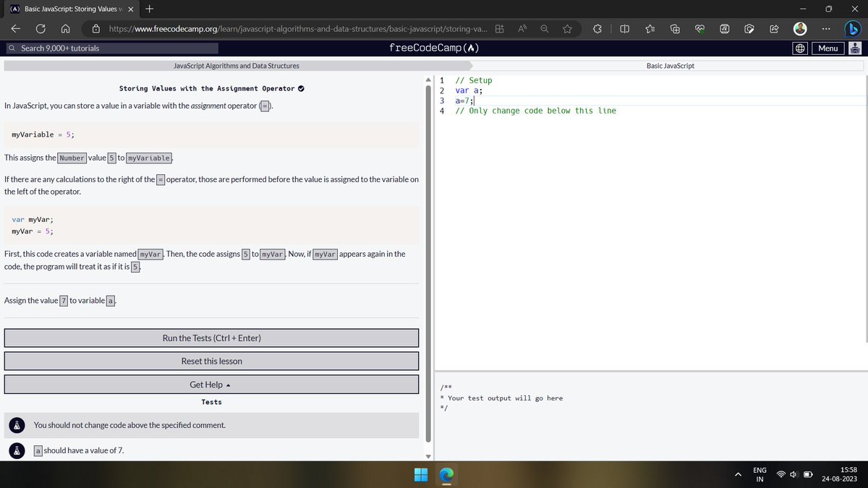This screenshot has width=868, height=488.
Task: Click the test output console text
Action: pos(501,398)
